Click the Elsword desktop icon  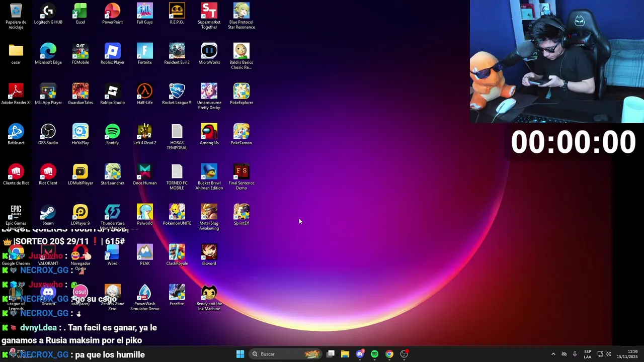coord(209,255)
